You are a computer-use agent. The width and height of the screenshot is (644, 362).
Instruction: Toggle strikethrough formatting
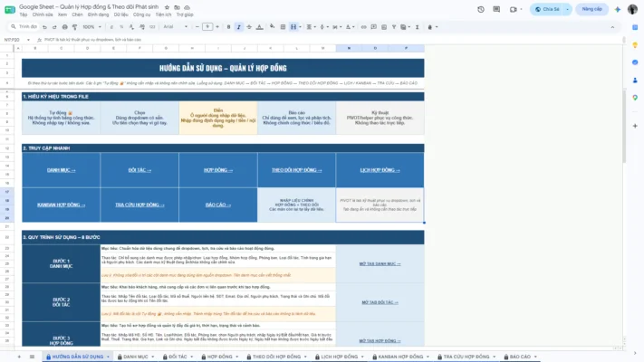[x=249, y=27]
